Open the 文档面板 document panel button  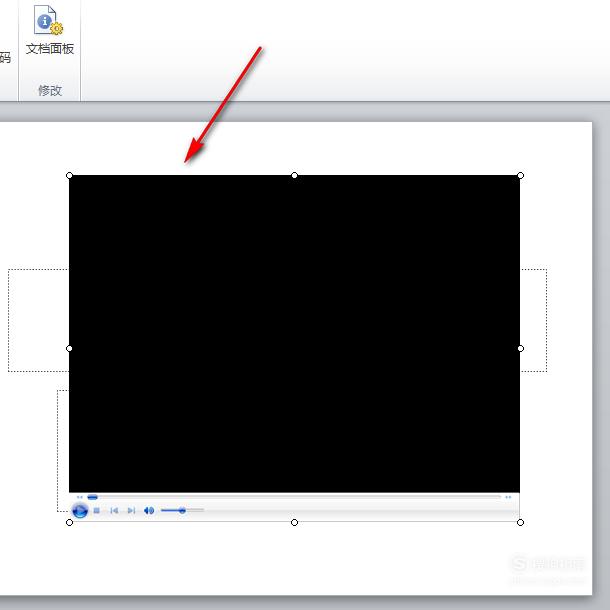click(49, 30)
